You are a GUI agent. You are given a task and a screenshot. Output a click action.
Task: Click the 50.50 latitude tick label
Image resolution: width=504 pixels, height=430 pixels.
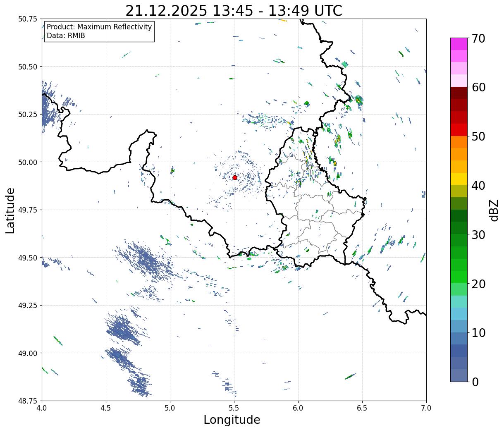point(28,67)
